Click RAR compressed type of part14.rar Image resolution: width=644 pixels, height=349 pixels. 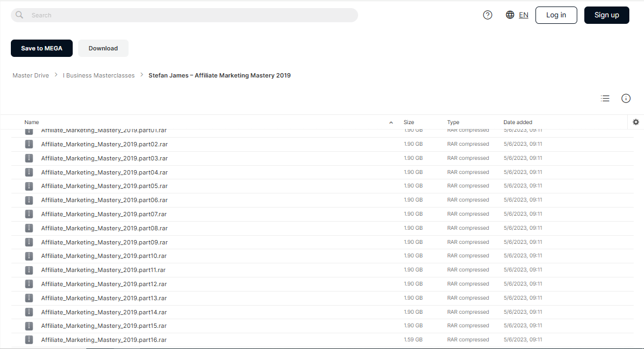(468, 312)
